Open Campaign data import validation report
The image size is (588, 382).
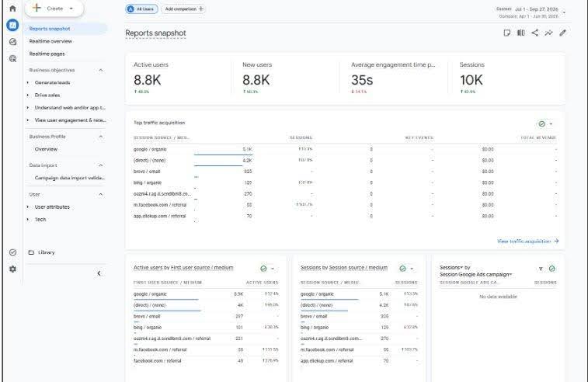pos(70,178)
